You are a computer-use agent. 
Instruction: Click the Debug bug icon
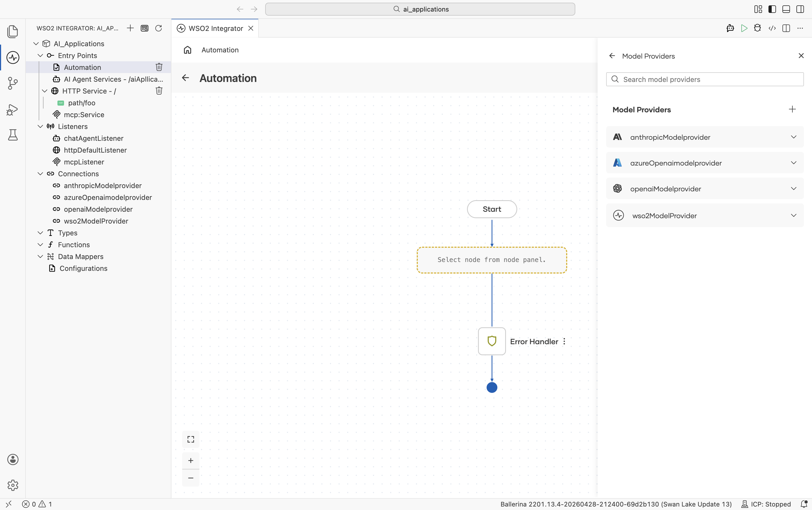coord(757,28)
